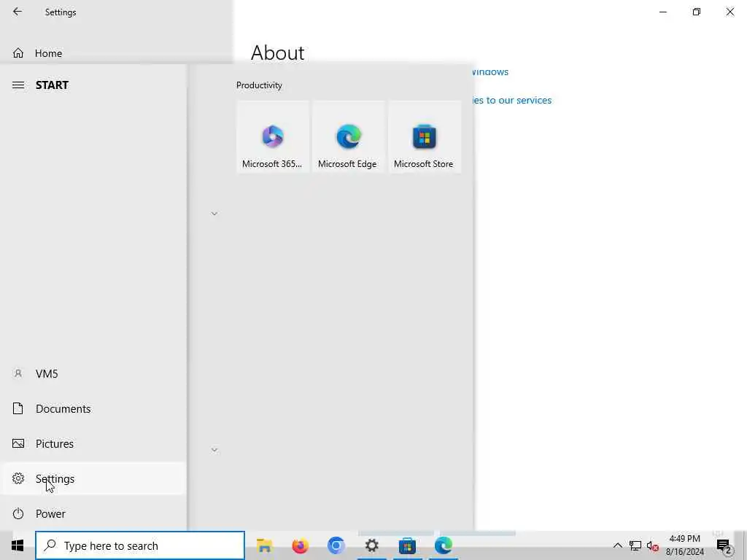Viewport: 747px width, 560px height.
Task: Open File Explorer from the taskbar
Action: coord(264,545)
